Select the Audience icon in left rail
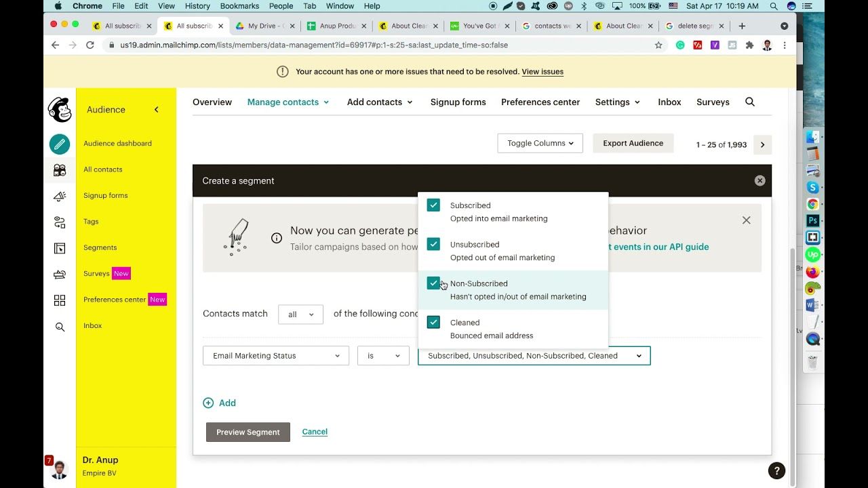 pyautogui.click(x=60, y=170)
